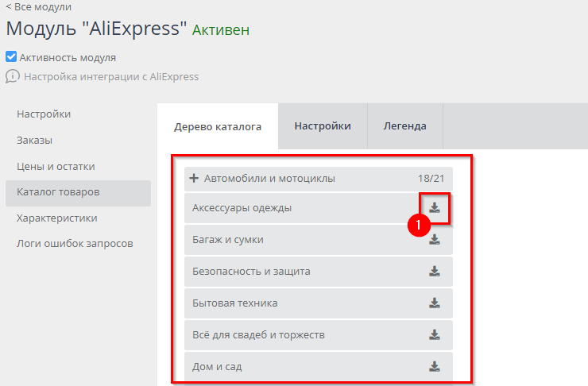This screenshot has width=588, height=386.
Task: Open Настройки in left sidebar
Action: tap(44, 114)
